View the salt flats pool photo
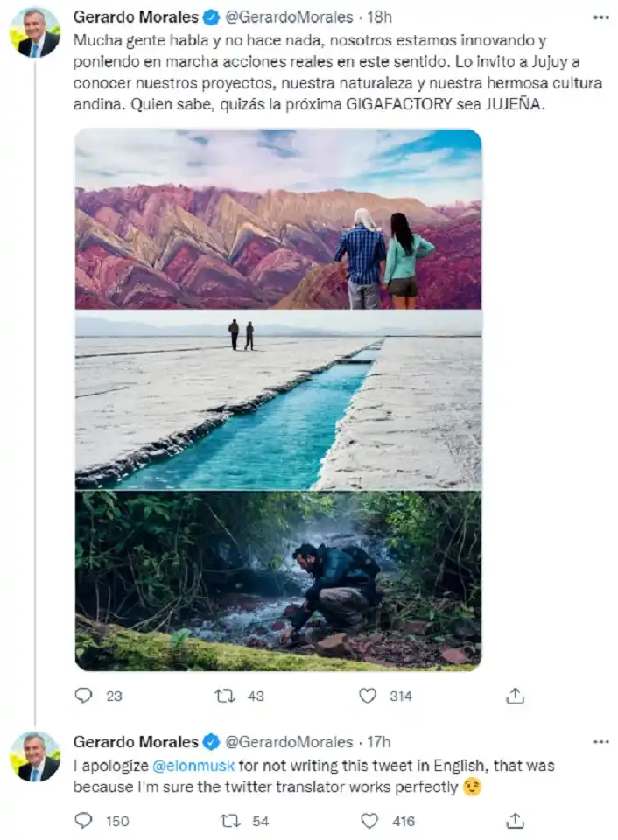The image size is (618, 840). [277, 400]
